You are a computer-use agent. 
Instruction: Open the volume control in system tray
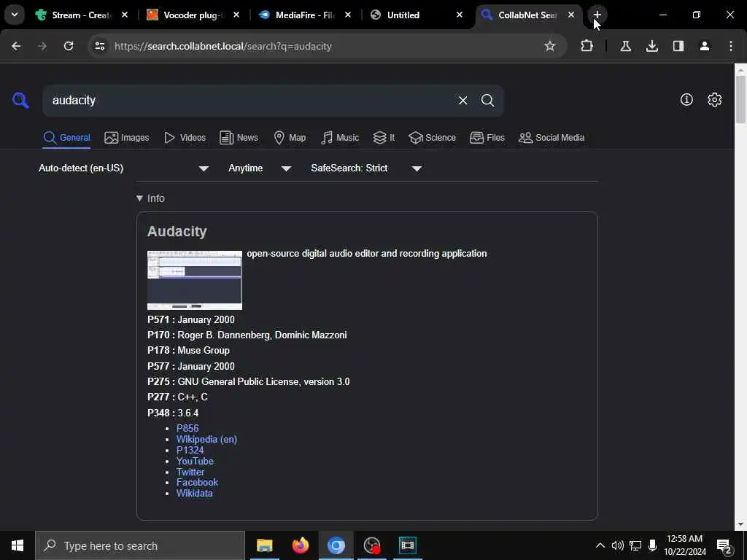[x=617, y=545]
